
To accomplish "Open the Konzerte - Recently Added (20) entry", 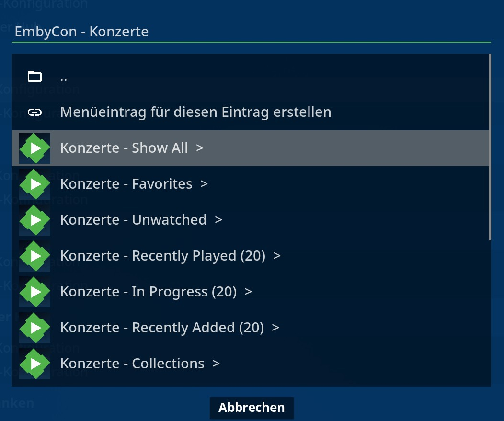I will [x=251, y=328].
